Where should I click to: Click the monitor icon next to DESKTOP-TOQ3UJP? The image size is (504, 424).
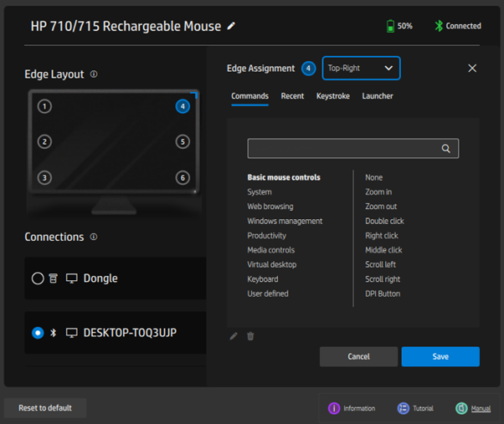tap(72, 333)
